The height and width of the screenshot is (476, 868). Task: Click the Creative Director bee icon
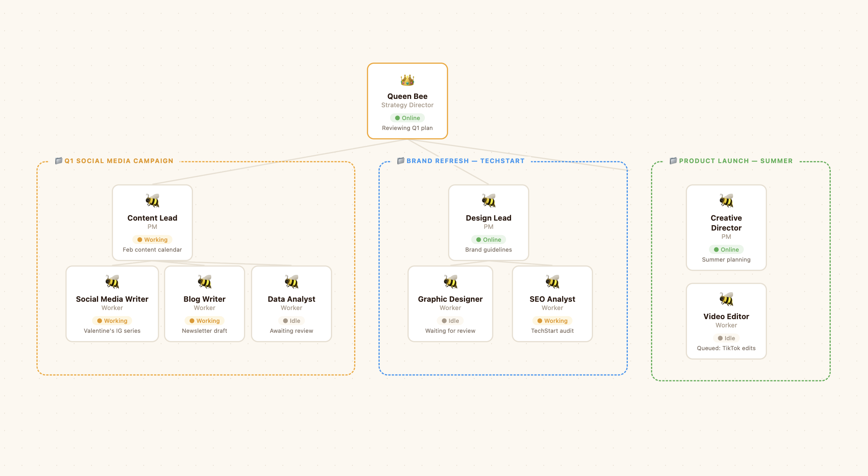(726, 200)
